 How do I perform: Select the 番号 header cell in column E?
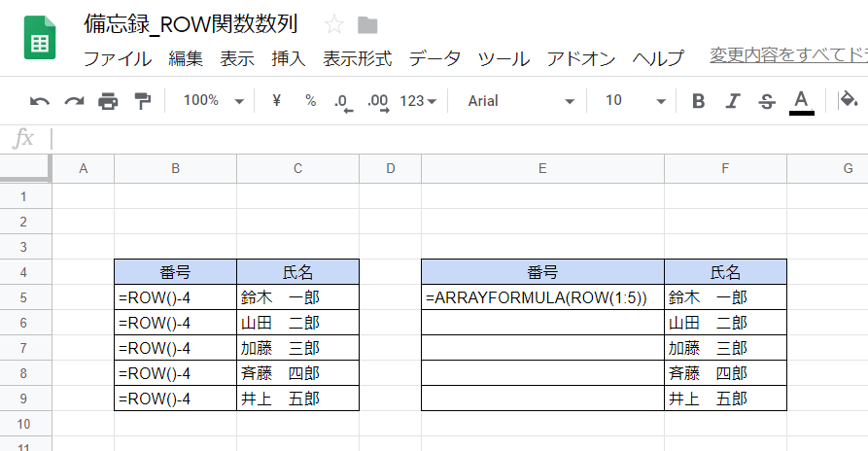(x=542, y=272)
